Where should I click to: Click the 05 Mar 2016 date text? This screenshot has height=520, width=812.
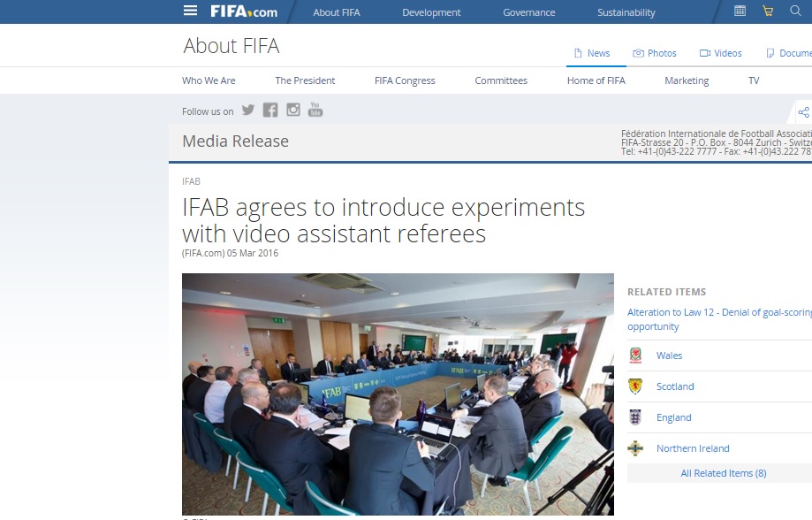click(x=252, y=253)
